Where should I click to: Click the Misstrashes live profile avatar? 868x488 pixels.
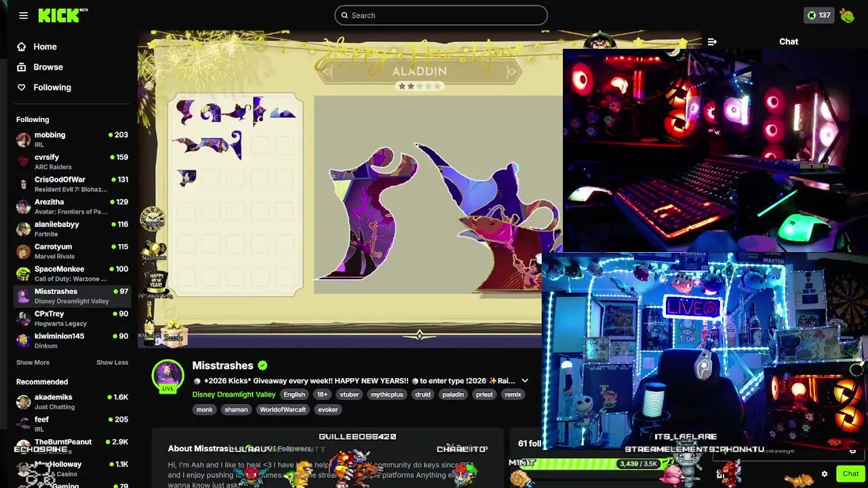167,376
